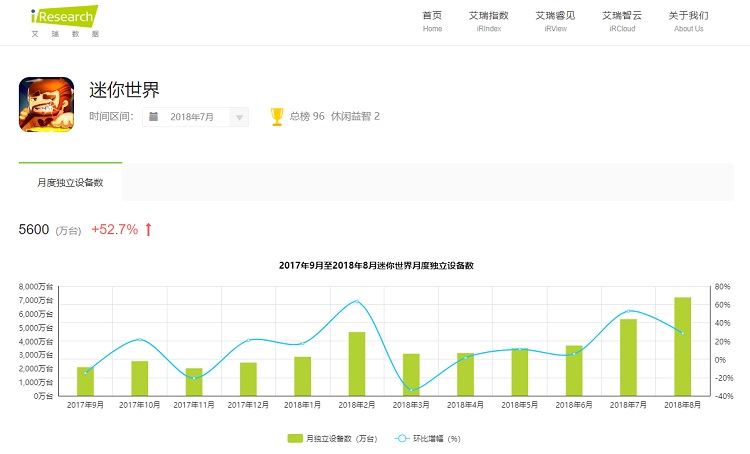Click the 2017年9月 green bar

85,381
